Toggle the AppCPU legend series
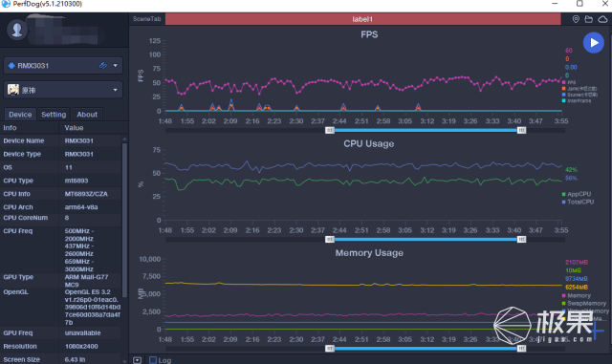612x364 pixels. point(577,194)
